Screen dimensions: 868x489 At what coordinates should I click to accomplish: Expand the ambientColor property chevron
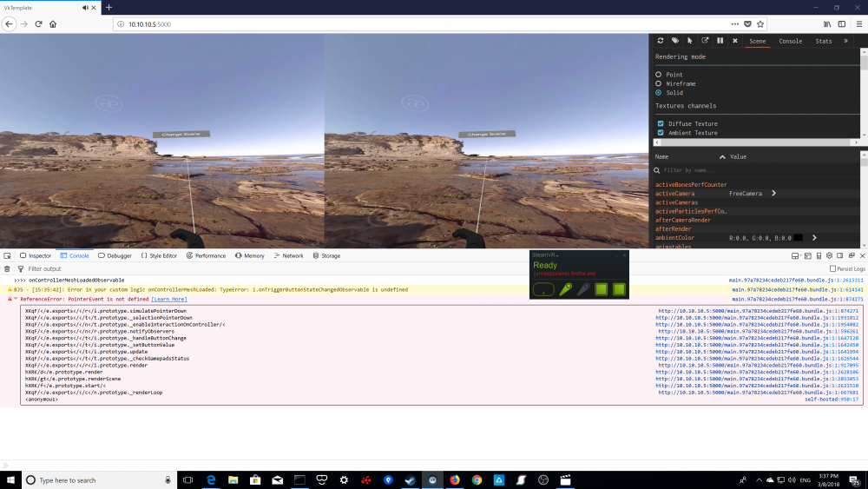click(x=814, y=238)
